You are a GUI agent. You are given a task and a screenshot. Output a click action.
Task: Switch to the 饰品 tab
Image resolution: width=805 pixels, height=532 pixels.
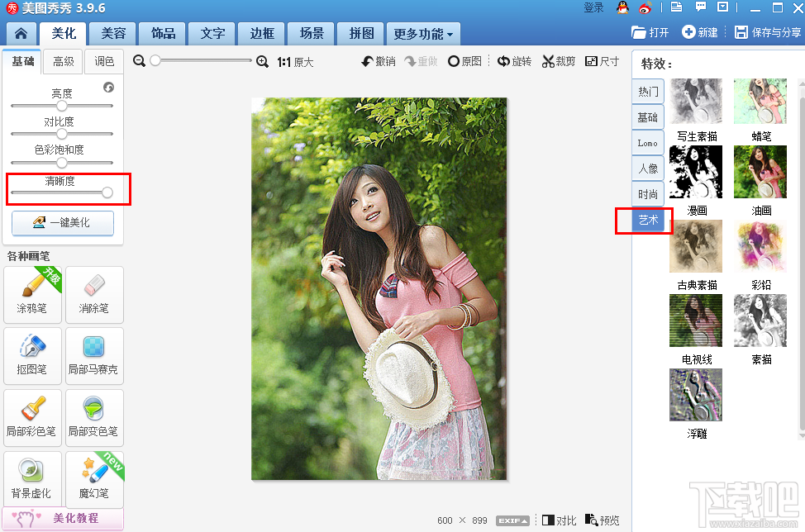click(163, 34)
